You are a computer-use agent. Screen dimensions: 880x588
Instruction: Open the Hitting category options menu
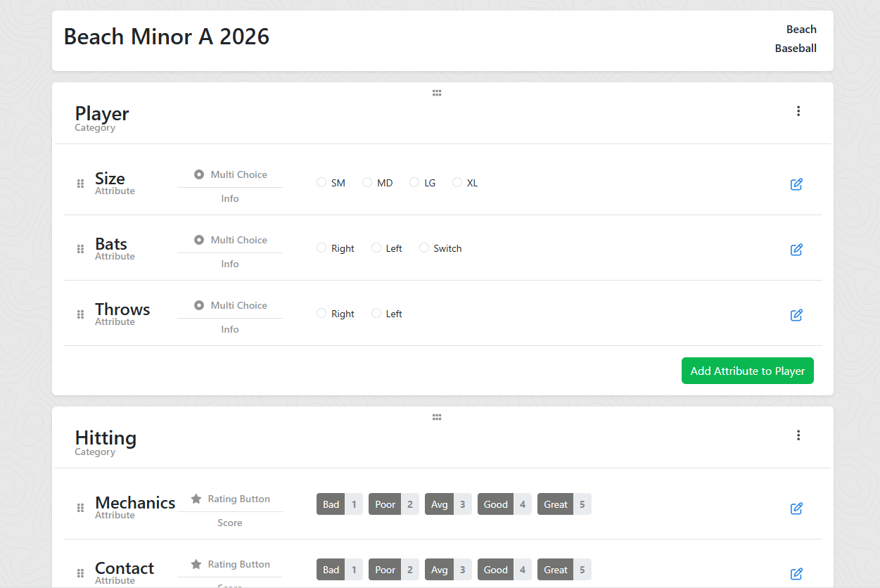click(x=798, y=435)
